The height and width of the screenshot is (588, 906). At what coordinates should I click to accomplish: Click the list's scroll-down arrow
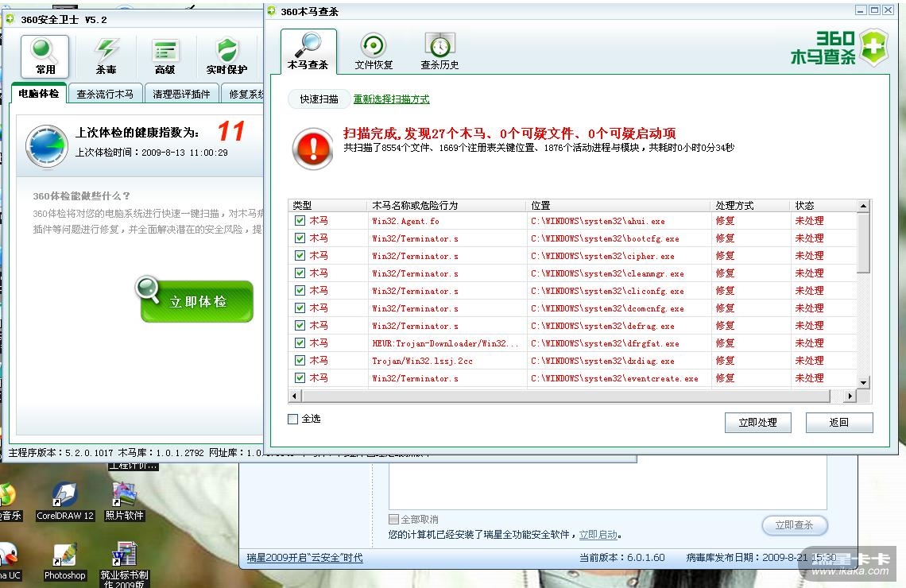tap(863, 381)
